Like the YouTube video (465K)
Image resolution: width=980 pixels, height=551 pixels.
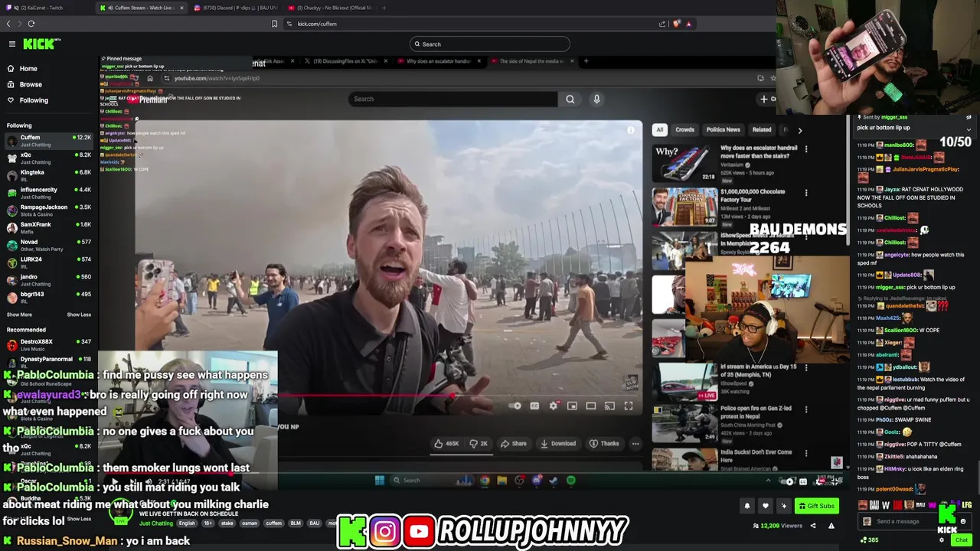pyautogui.click(x=446, y=444)
